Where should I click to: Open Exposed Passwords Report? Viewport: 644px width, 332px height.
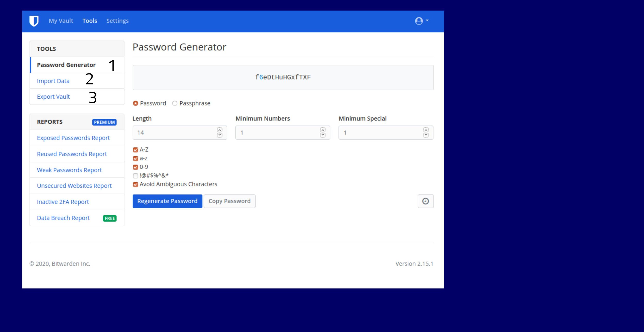click(x=77, y=138)
